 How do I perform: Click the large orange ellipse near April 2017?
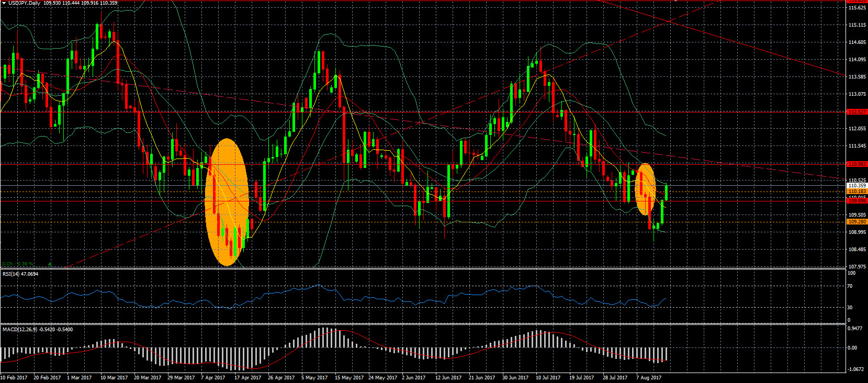tap(227, 202)
